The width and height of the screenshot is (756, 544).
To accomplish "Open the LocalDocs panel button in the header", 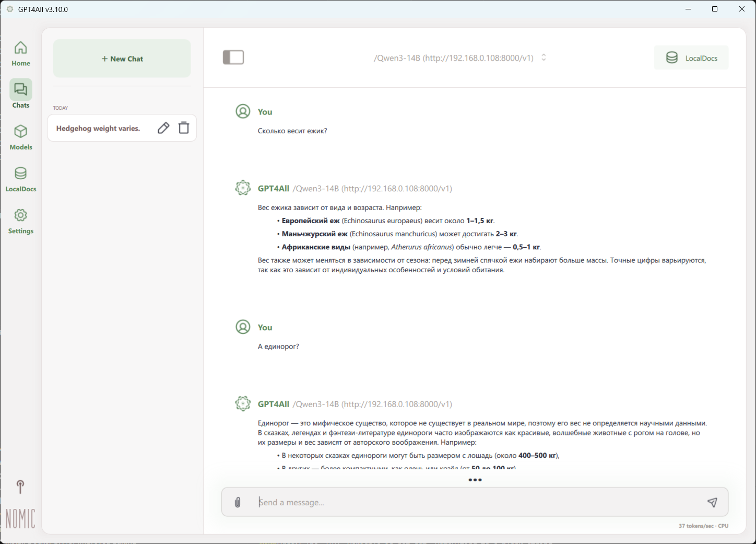I will click(x=691, y=58).
